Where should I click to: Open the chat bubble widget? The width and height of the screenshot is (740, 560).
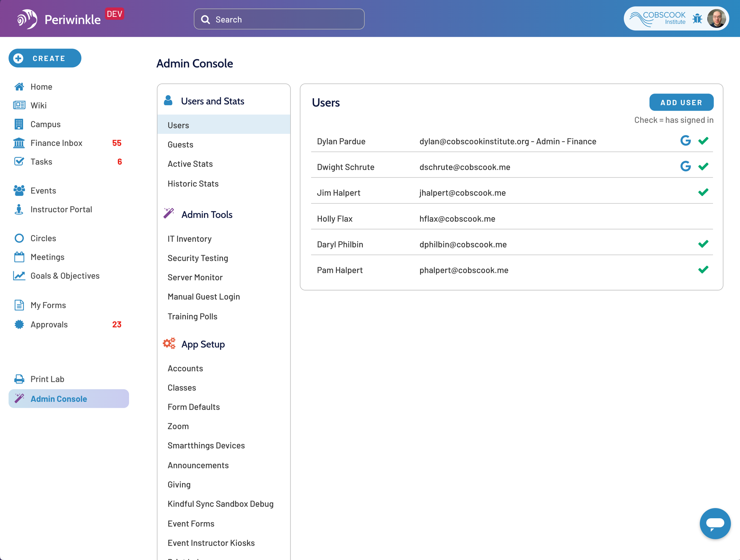tap(715, 523)
